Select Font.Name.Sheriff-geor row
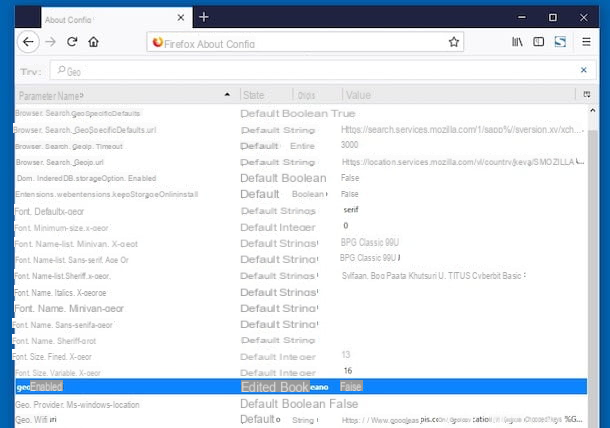The image size is (610, 428). 301,341
